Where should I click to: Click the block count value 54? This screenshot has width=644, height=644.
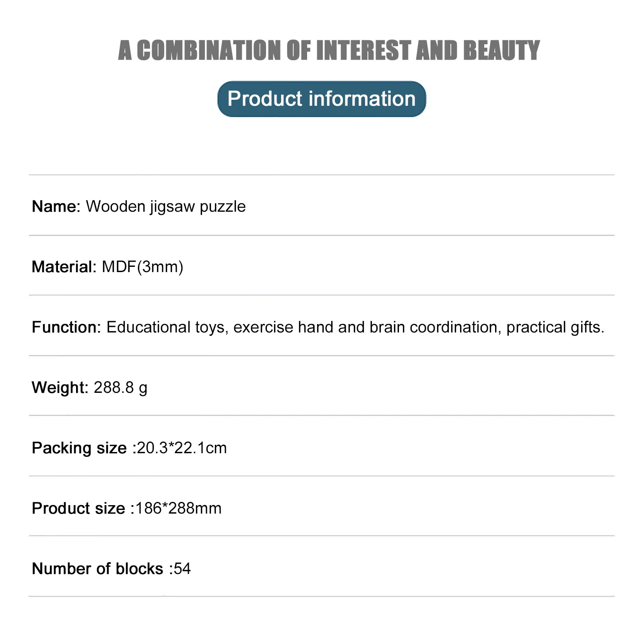[182, 569]
